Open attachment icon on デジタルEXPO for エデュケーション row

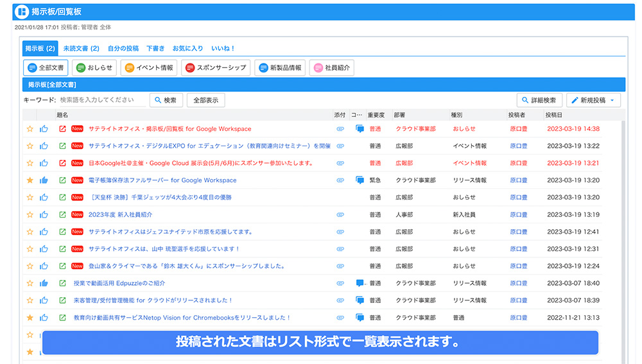click(x=340, y=146)
